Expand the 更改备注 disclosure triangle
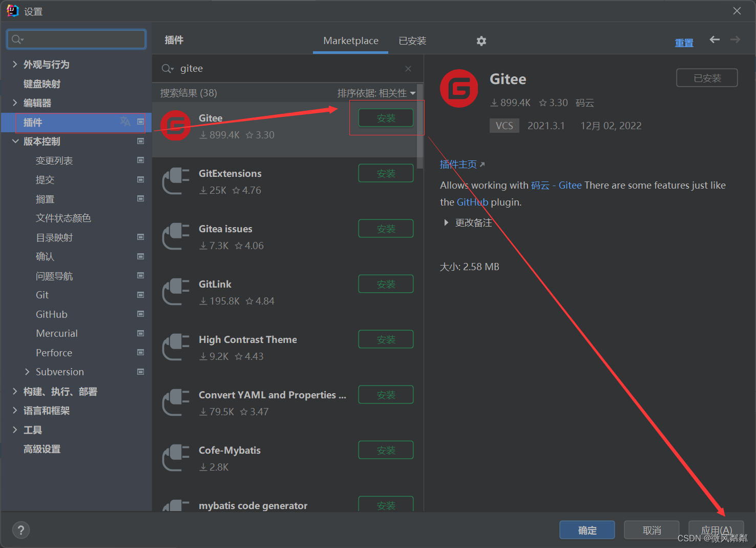756x548 pixels. (x=446, y=222)
